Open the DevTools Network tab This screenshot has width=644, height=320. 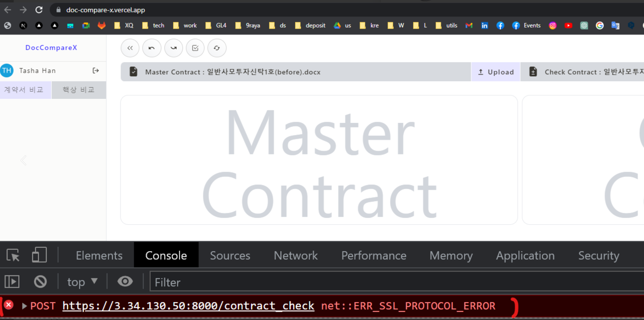tap(296, 255)
